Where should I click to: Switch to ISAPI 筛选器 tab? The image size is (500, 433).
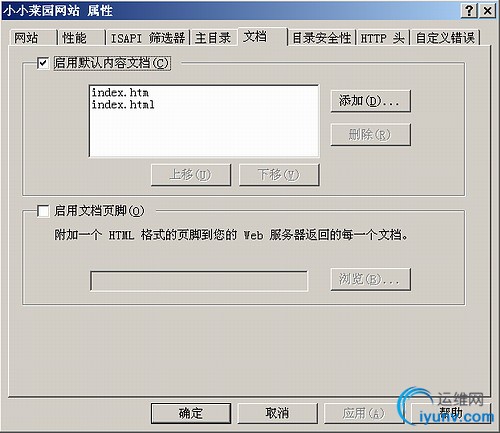pyautogui.click(x=148, y=38)
